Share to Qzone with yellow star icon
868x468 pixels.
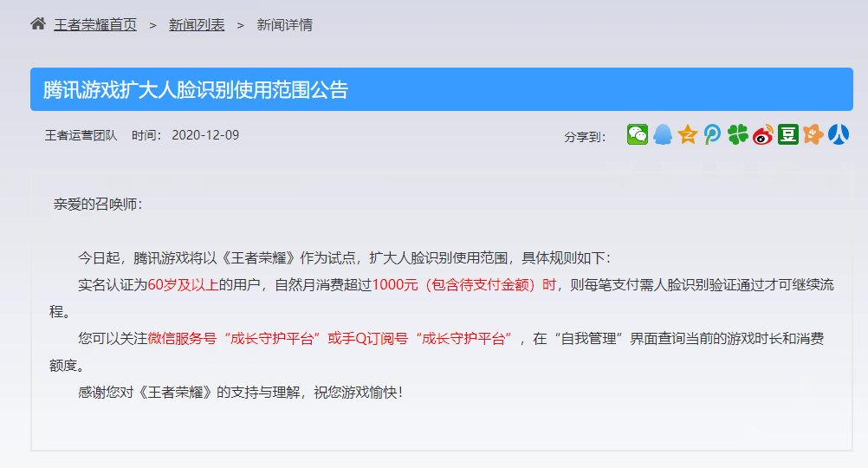(x=688, y=134)
